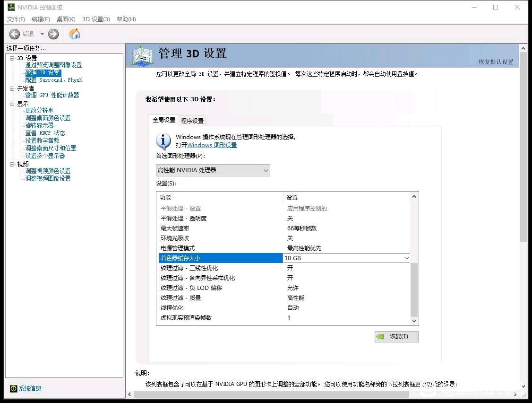The height and width of the screenshot is (403, 532).
Task: Click the back arrow navigation icon
Action: [14, 34]
